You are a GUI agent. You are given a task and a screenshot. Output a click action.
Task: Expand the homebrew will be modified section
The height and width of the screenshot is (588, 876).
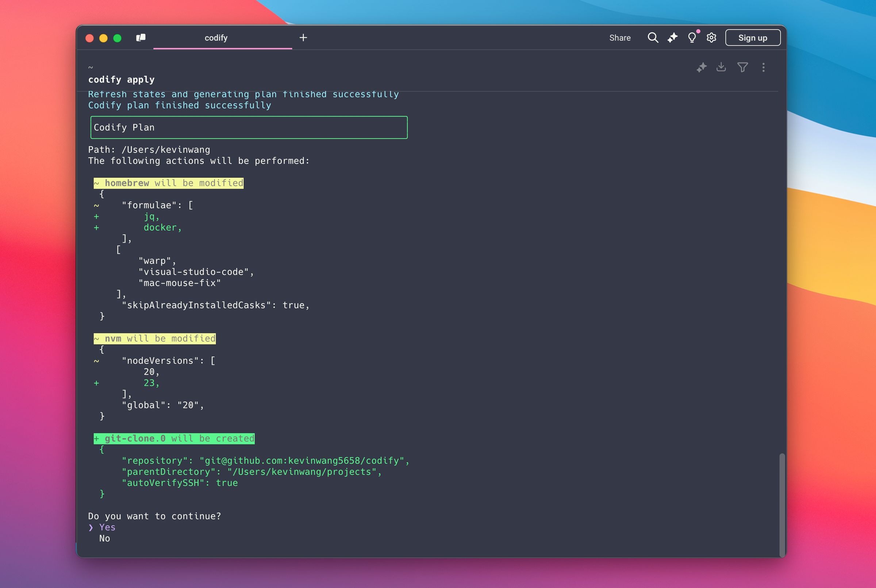pos(168,183)
